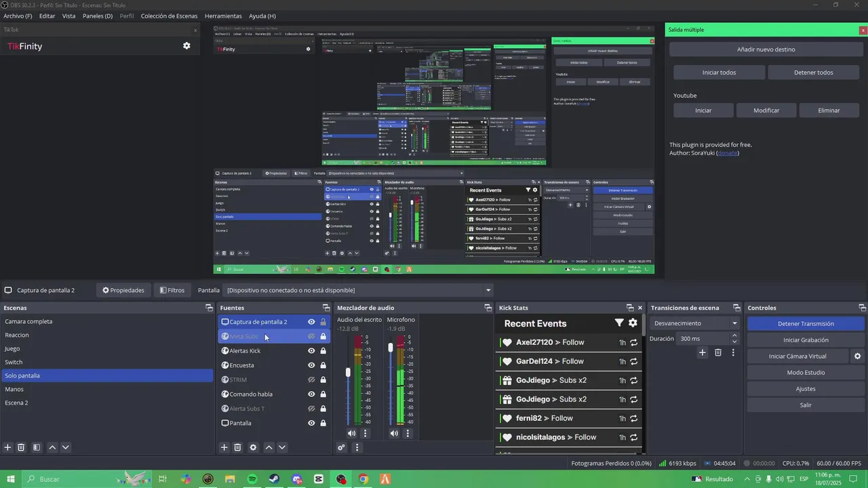Hide the Comando habla source
Screen dimensions: 868x488
[311, 394]
